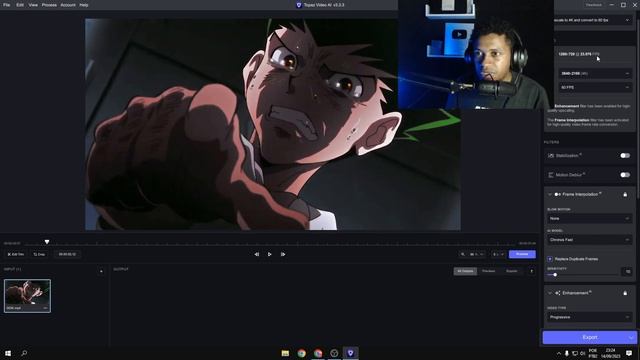
Task: Click the microphone tray icon
Action: tap(567, 353)
